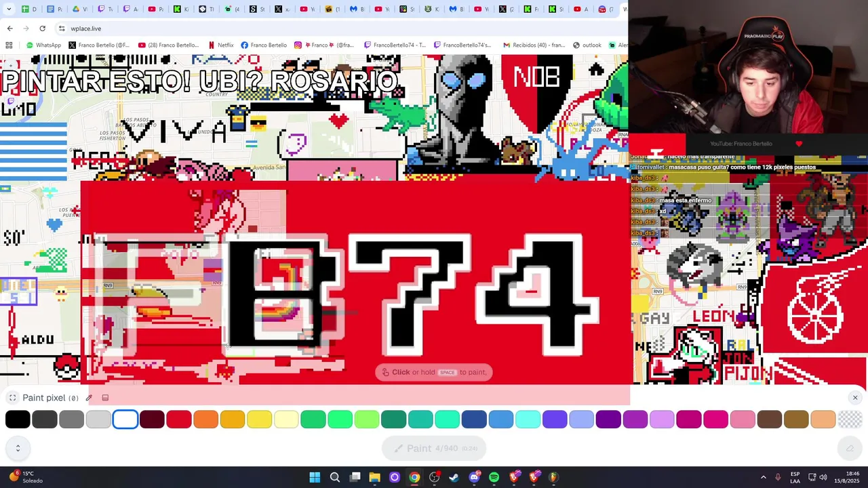This screenshot has height=488, width=868.
Task: Click the Paint 4/940 button
Action: pyautogui.click(x=434, y=448)
